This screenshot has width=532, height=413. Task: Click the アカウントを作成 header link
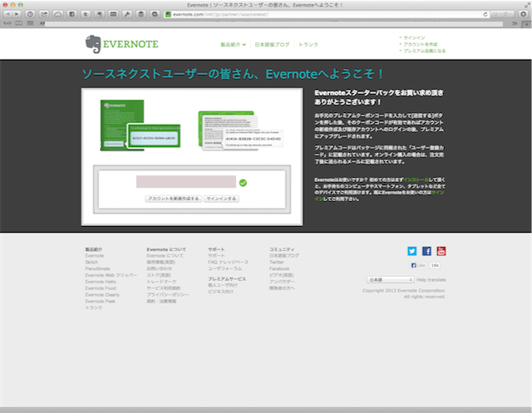coord(421,44)
